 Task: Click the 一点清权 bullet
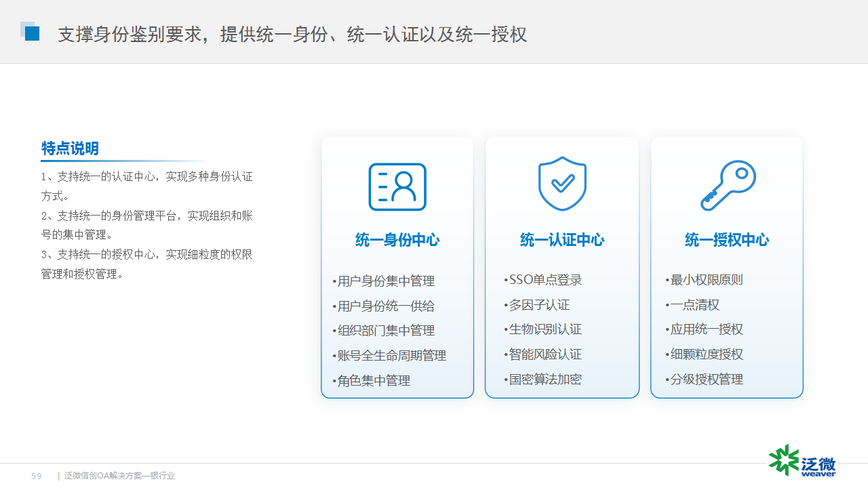[x=692, y=305]
